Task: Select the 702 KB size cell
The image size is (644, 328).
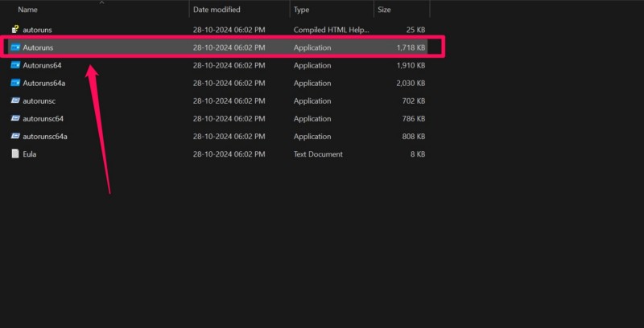Action: 414,100
